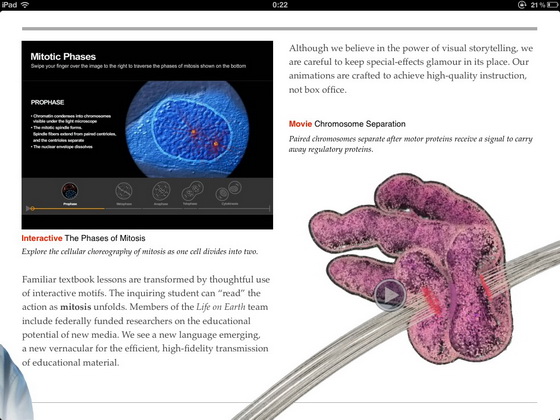Select the Telophase phase icon
This screenshot has width=560, height=420.
192,191
